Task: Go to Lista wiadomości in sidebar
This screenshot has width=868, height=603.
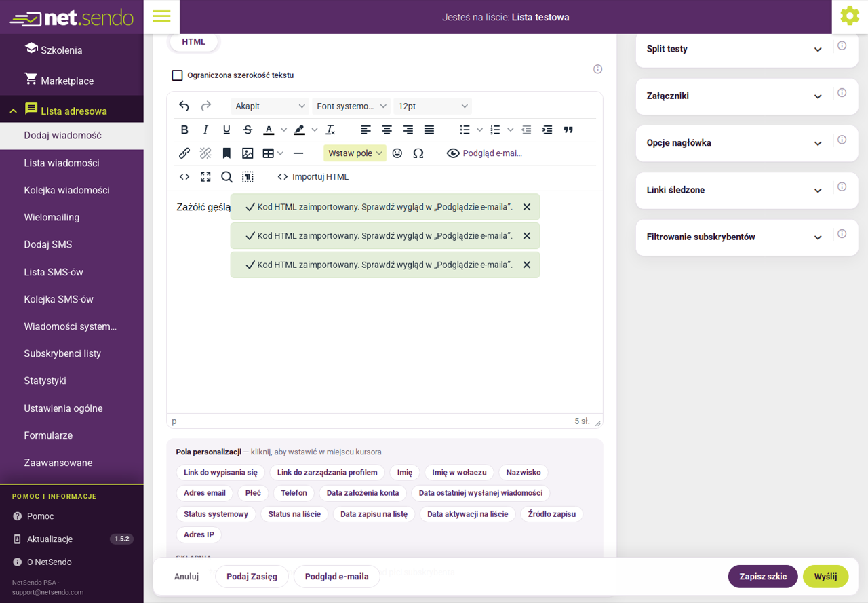Action: pos(62,163)
